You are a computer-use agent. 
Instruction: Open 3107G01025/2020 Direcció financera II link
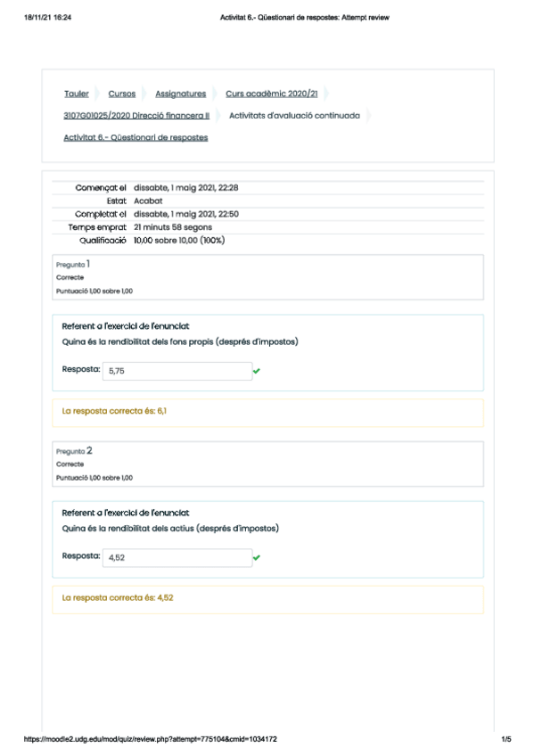(136, 116)
